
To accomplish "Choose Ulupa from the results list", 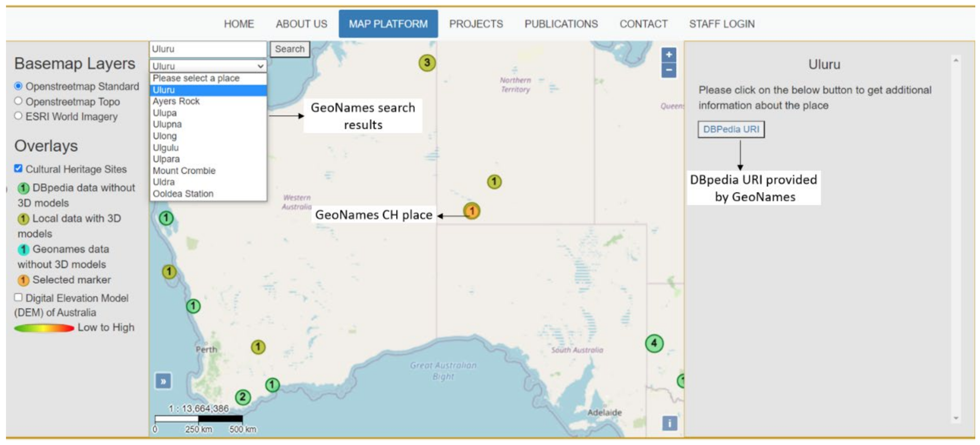I will click(x=208, y=113).
